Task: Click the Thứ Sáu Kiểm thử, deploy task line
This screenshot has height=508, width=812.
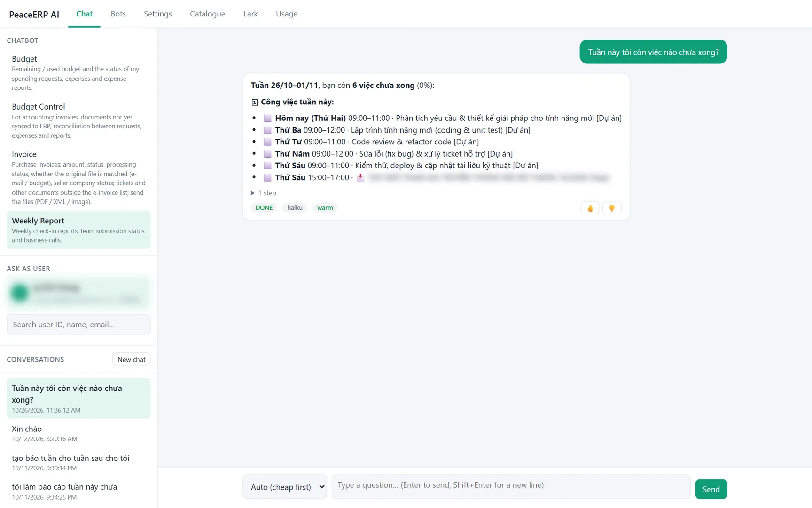Action: [x=406, y=166]
